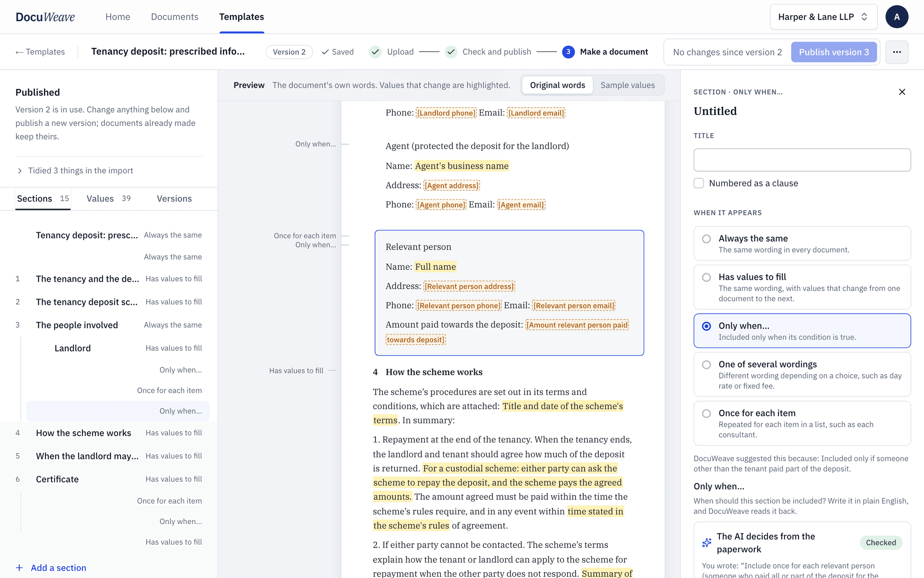Select section 5 When the landlord may...
This screenshot has height=578, width=924.
click(109, 456)
